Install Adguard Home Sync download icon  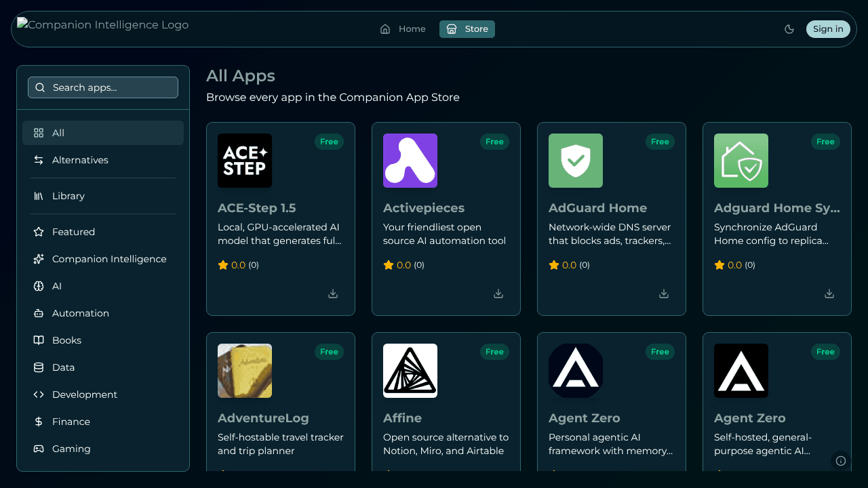(x=829, y=293)
